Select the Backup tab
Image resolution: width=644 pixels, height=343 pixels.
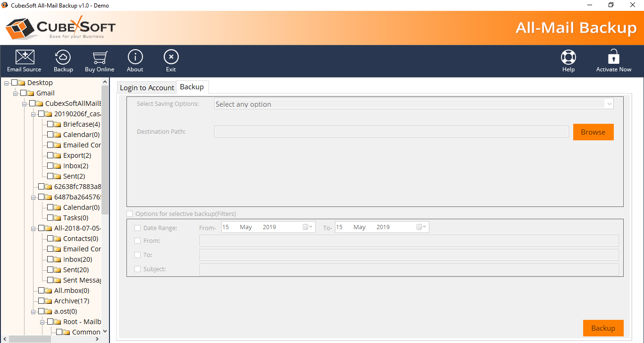[192, 87]
